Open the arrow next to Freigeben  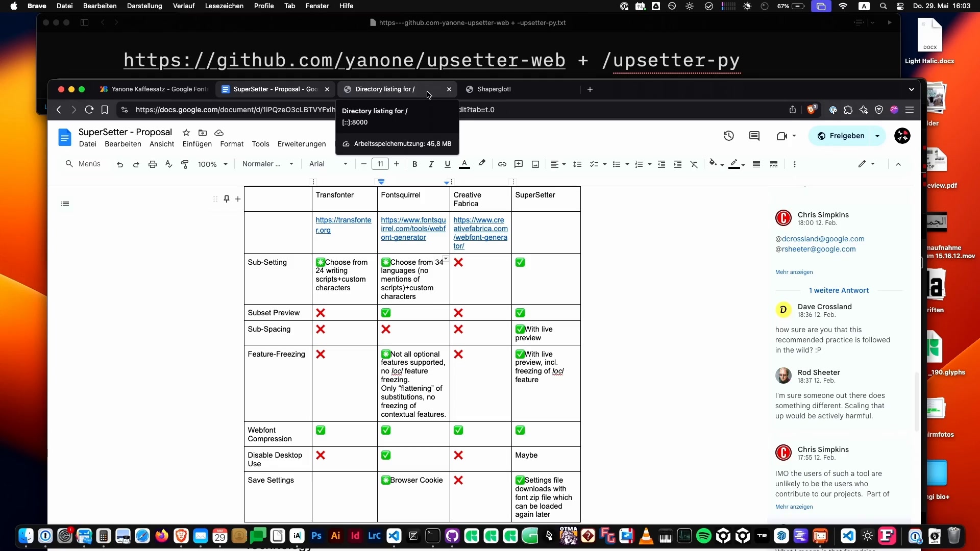pyautogui.click(x=877, y=136)
